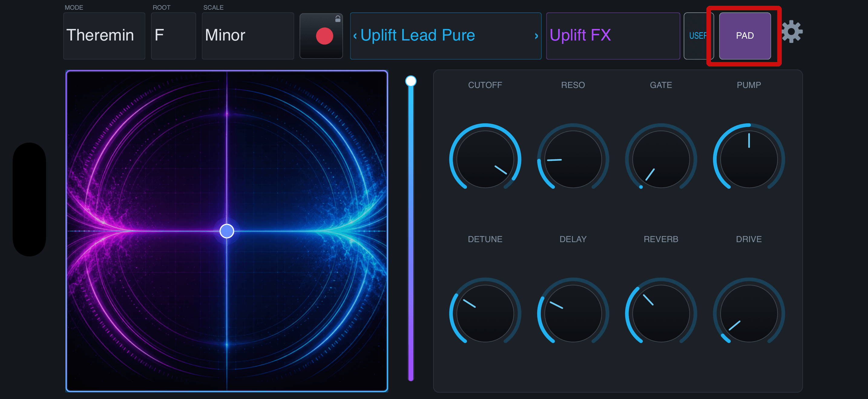Click the RESO knob

[x=573, y=159]
